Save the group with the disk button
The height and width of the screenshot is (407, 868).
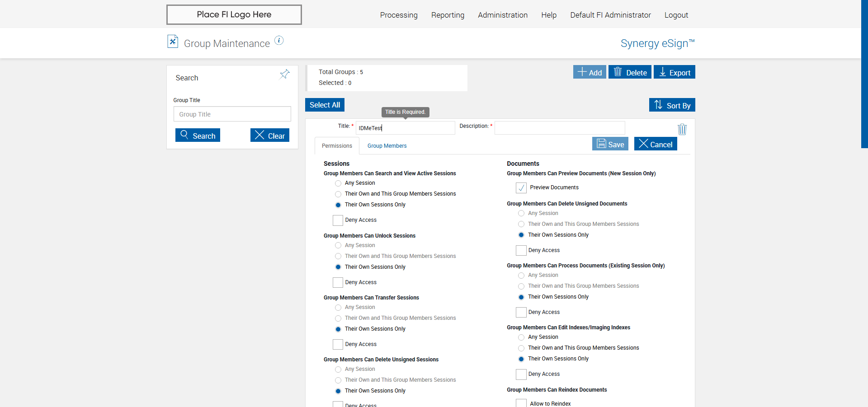[x=610, y=144]
